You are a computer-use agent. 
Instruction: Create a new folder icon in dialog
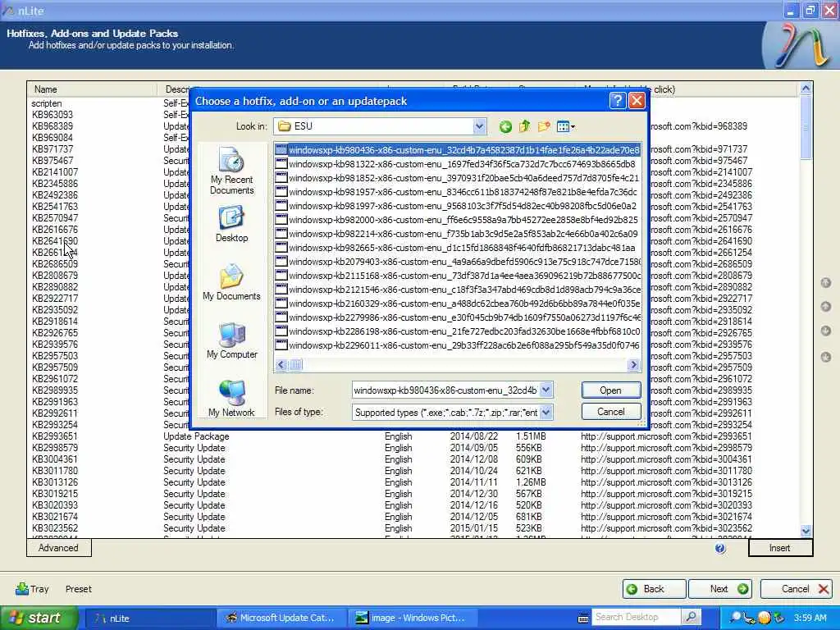click(544, 126)
